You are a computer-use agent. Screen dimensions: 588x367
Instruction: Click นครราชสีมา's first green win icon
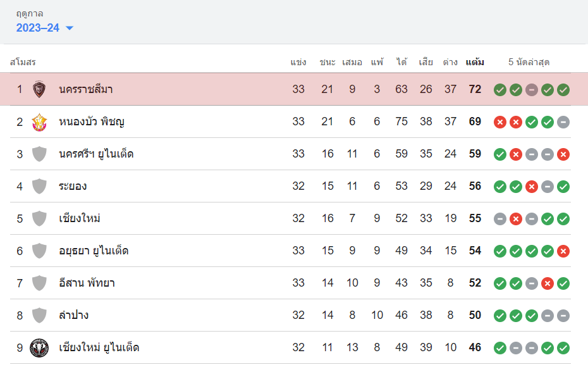click(x=500, y=90)
